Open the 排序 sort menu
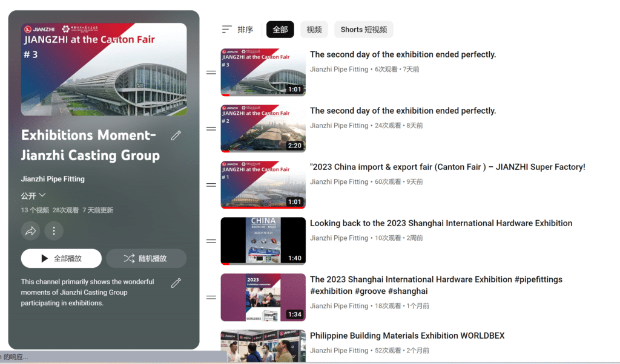Image resolution: width=620 pixels, height=364 pixels. pos(237,30)
